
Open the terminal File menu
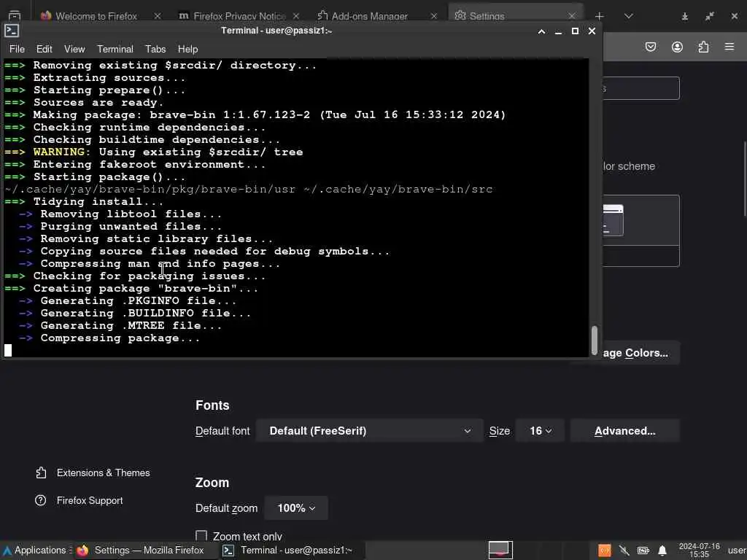point(17,49)
